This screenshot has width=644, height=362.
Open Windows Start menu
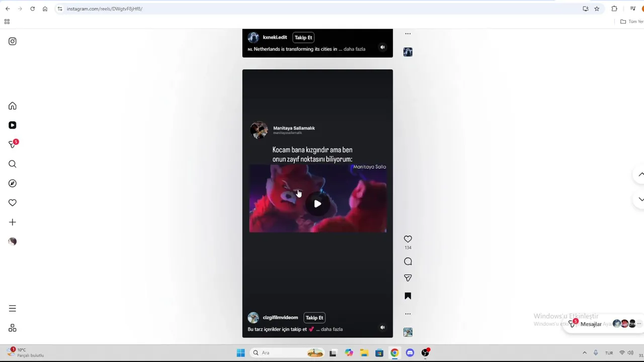click(x=240, y=353)
